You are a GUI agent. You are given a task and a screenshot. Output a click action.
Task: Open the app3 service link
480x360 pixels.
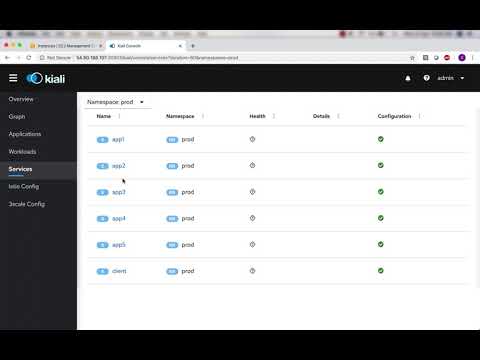119,192
